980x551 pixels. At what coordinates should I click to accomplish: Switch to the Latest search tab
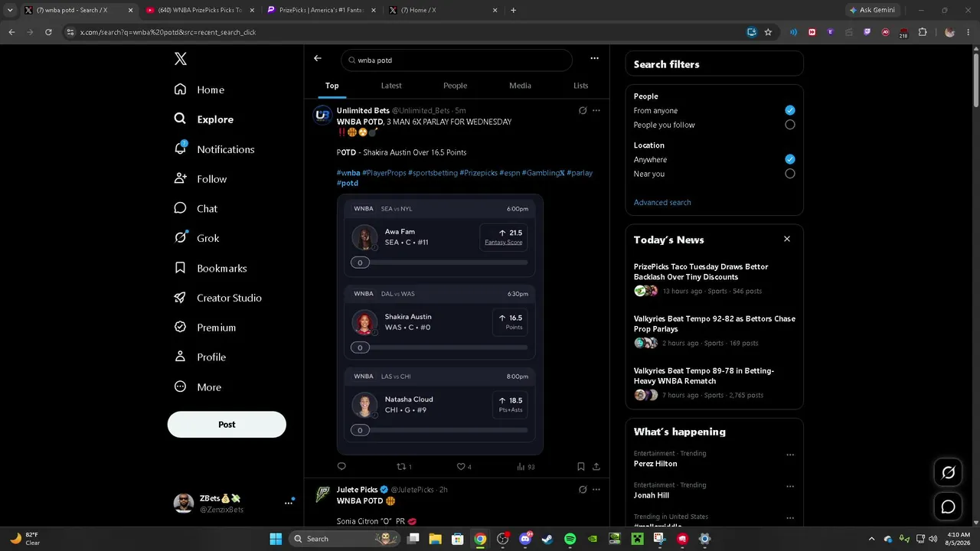pos(391,86)
